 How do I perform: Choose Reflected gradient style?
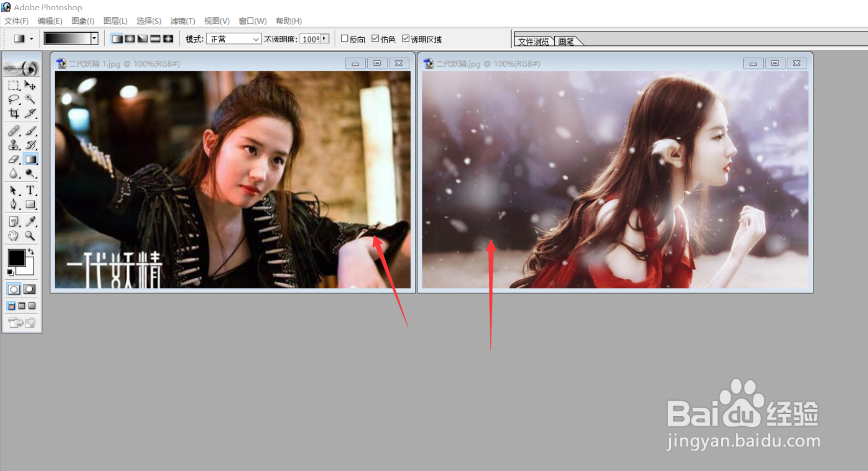[155, 39]
